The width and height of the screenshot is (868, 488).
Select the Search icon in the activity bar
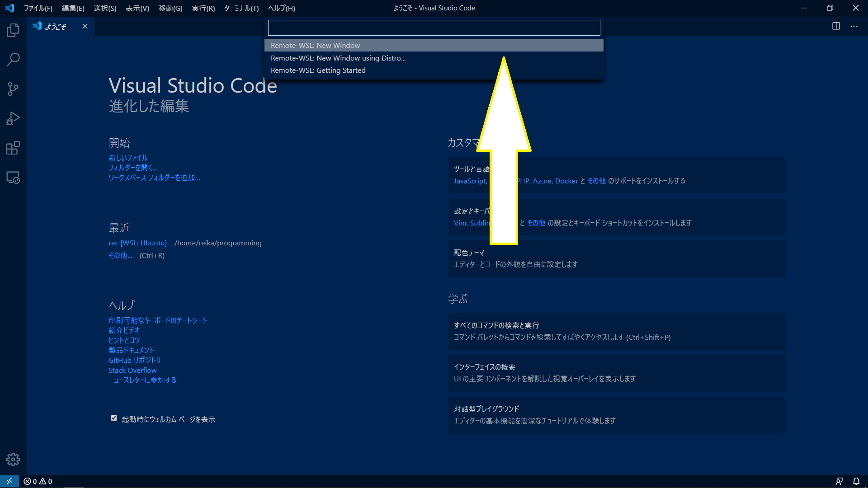(x=13, y=59)
